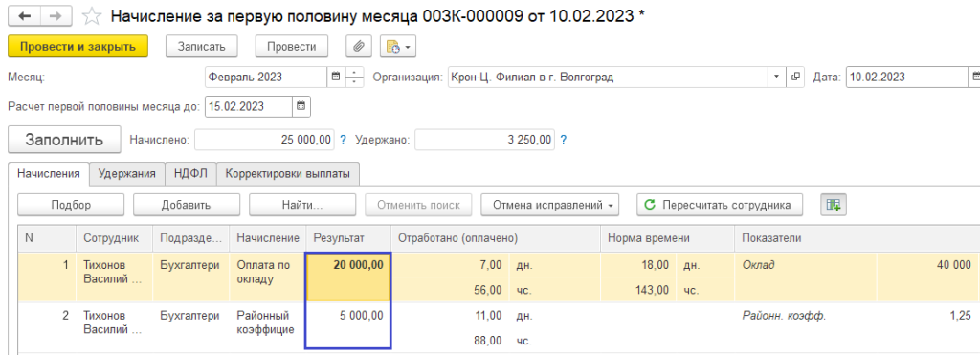The width and height of the screenshot is (980, 355).
Task: Switch to the Удержания tab
Action: coord(127,174)
